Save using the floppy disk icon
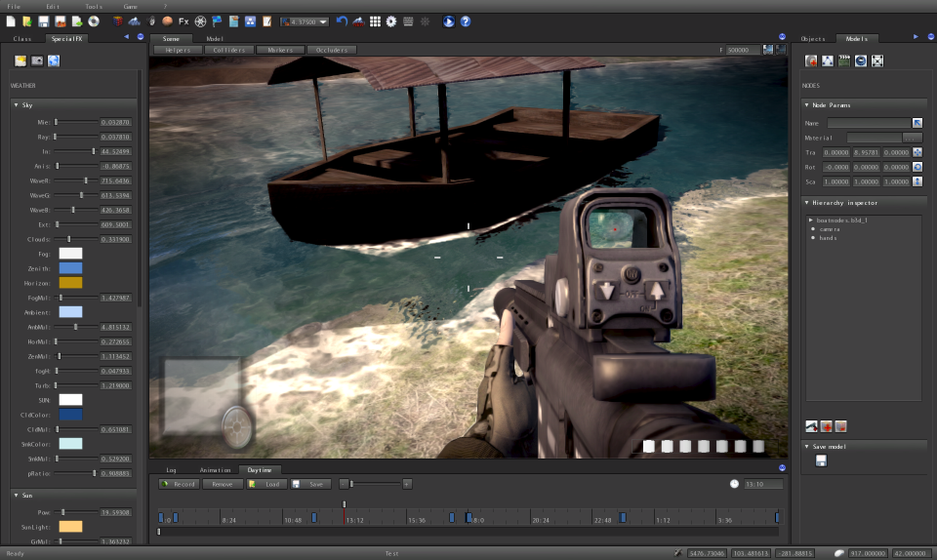The width and height of the screenshot is (937, 560). click(x=44, y=21)
